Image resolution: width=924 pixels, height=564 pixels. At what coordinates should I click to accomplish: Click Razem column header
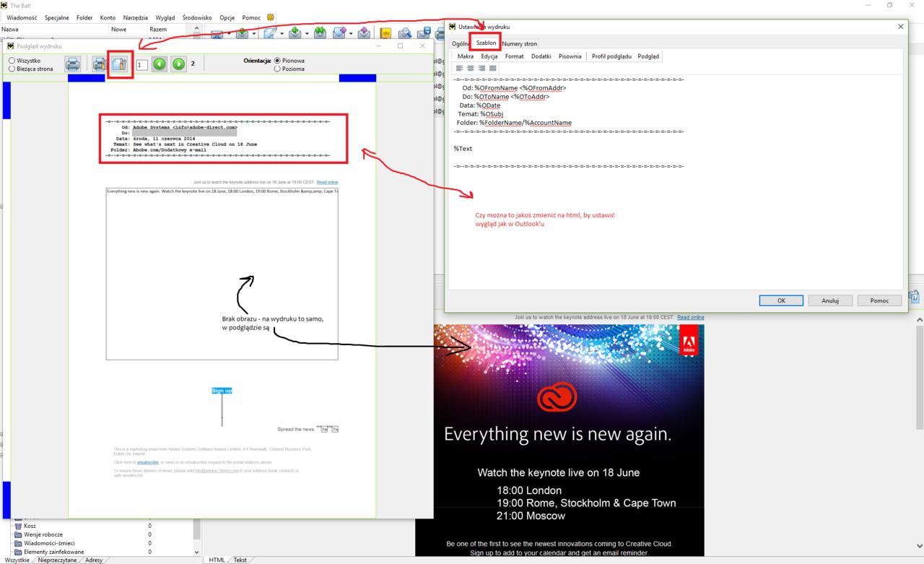pos(158,29)
